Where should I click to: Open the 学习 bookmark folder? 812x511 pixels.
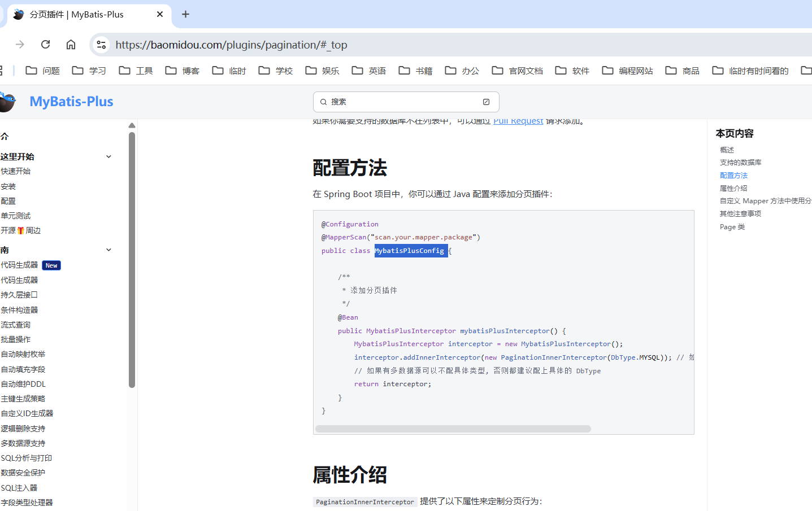tap(89, 71)
